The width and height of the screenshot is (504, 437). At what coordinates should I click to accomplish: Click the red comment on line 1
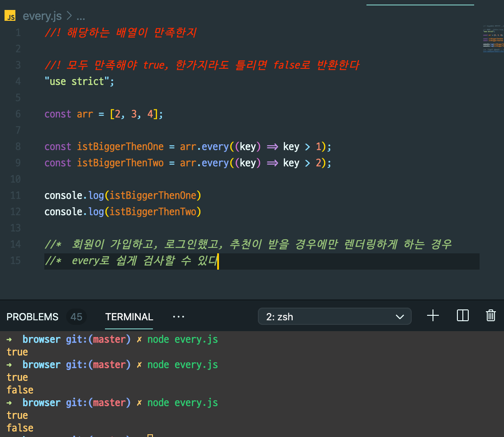click(120, 33)
